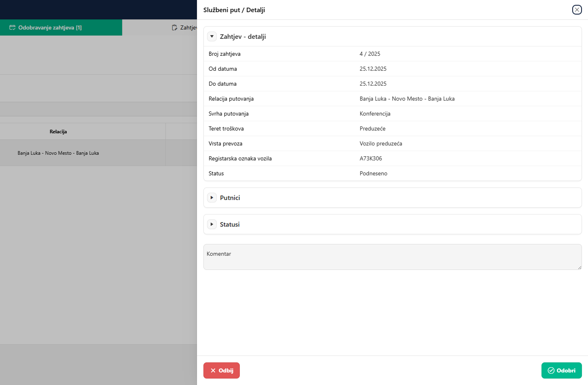Click into the Komentar text field
The image size is (588, 385).
pyautogui.click(x=391, y=257)
